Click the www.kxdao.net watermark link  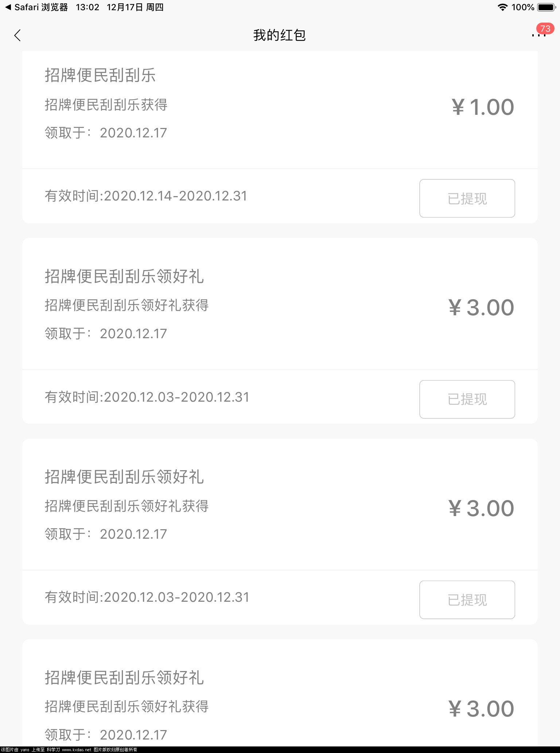pos(77,750)
